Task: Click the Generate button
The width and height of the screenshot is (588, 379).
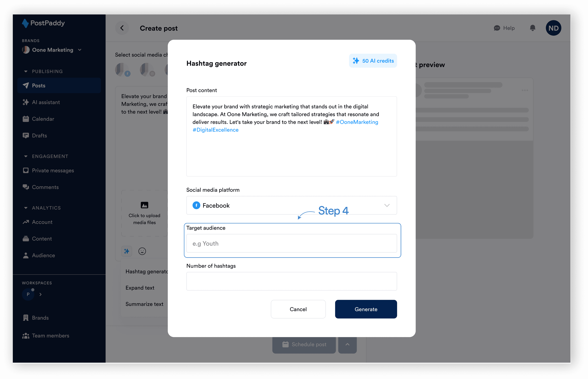Action: coord(366,309)
